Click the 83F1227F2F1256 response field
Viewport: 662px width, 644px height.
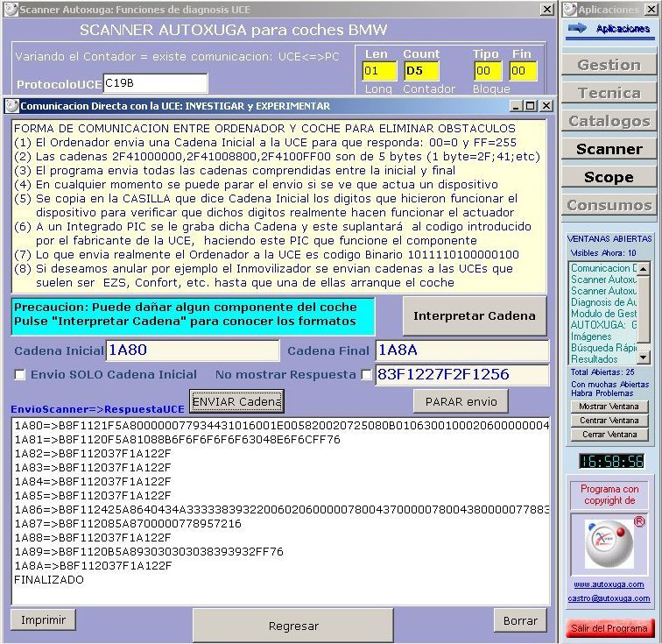pos(461,374)
